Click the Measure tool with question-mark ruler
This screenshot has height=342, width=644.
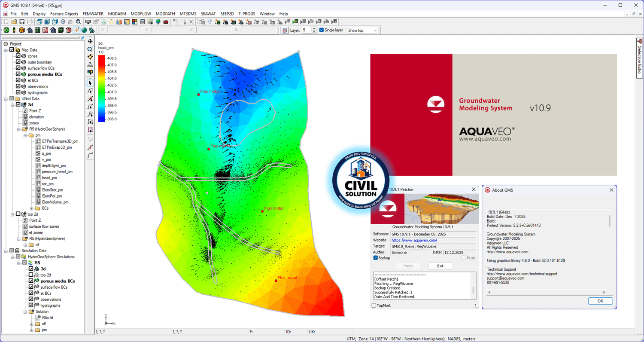click(90, 65)
